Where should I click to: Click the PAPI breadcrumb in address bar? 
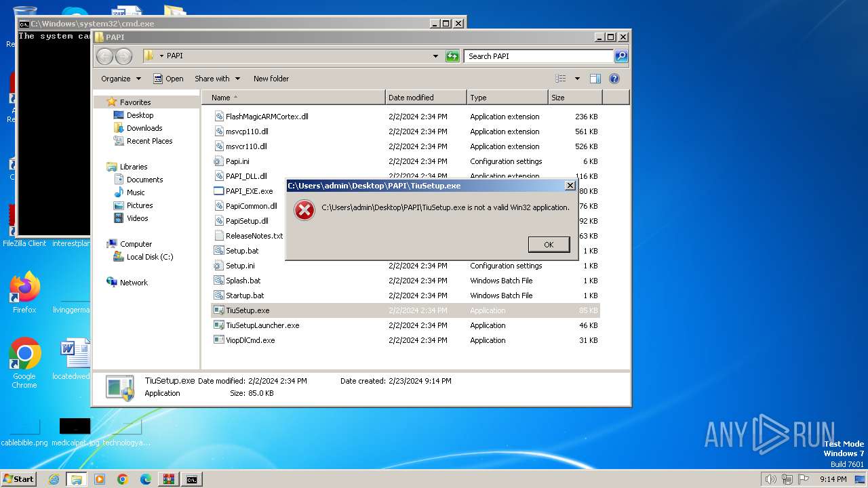click(174, 56)
